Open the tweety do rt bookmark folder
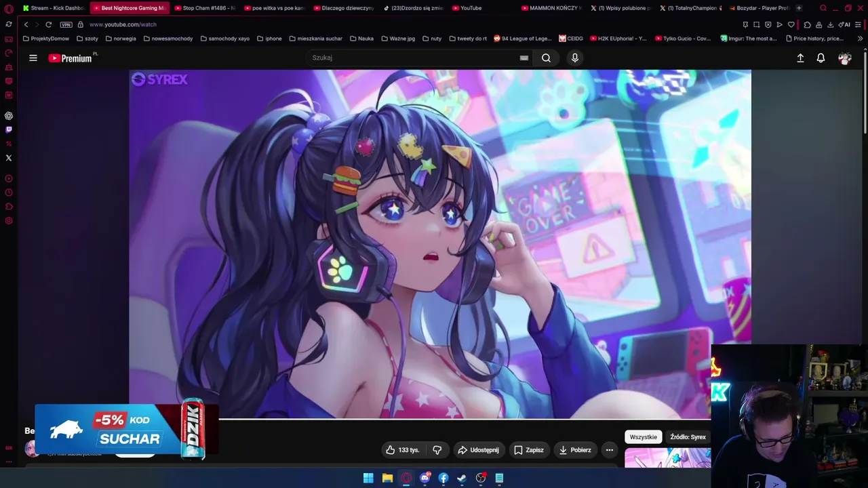Image resolution: width=868 pixels, height=488 pixels. [x=467, y=39]
